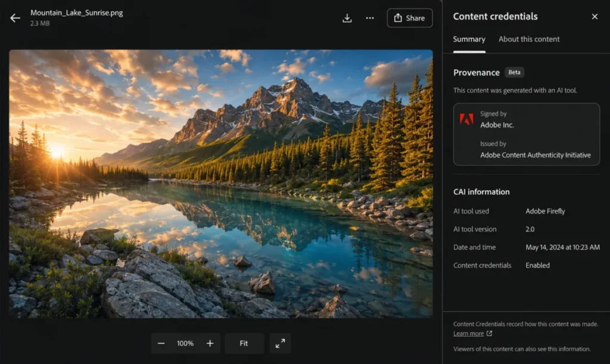This screenshot has width=610, height=364.
Task: Switch to the Summary tab
Action: click(x=469, y=39)
